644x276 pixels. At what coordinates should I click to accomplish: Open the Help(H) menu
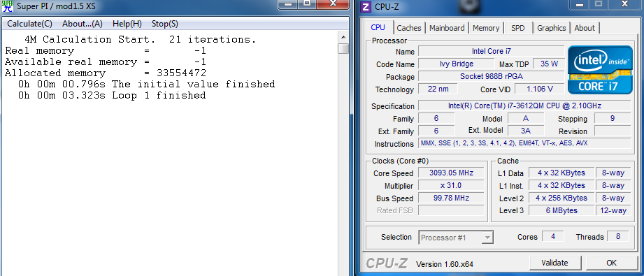127,24
